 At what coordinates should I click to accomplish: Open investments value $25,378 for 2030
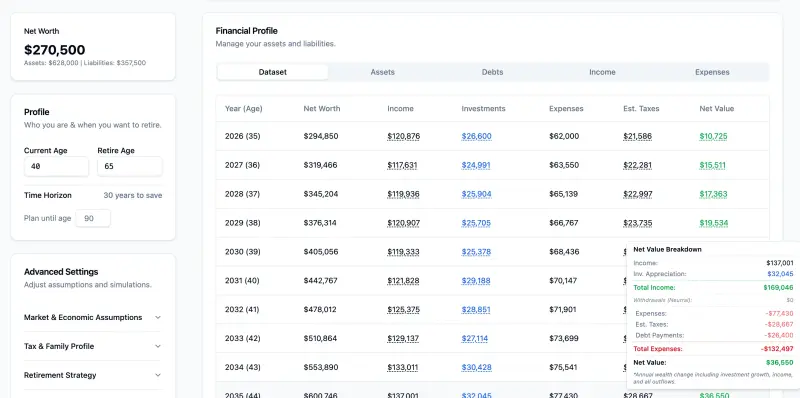pos(476,252)
